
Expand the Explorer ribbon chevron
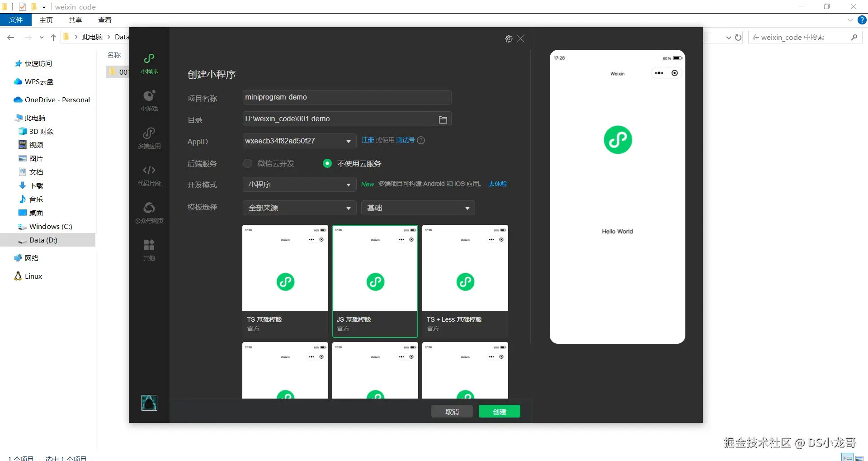tap(850, 20)
